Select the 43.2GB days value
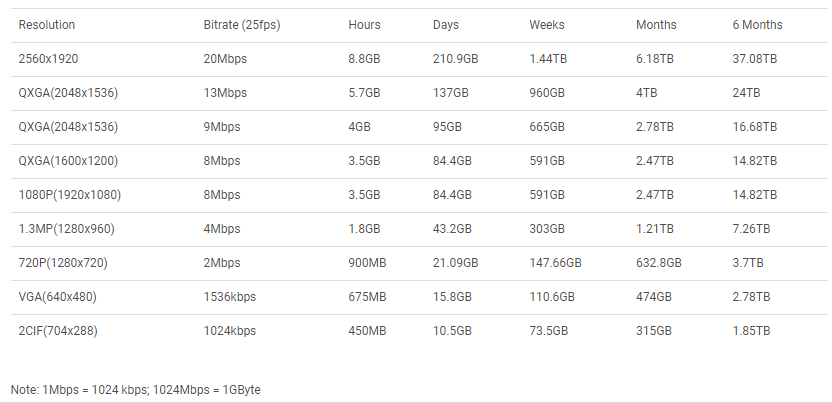This screenshot has width=832, height=403. click(x=453, y=229)
